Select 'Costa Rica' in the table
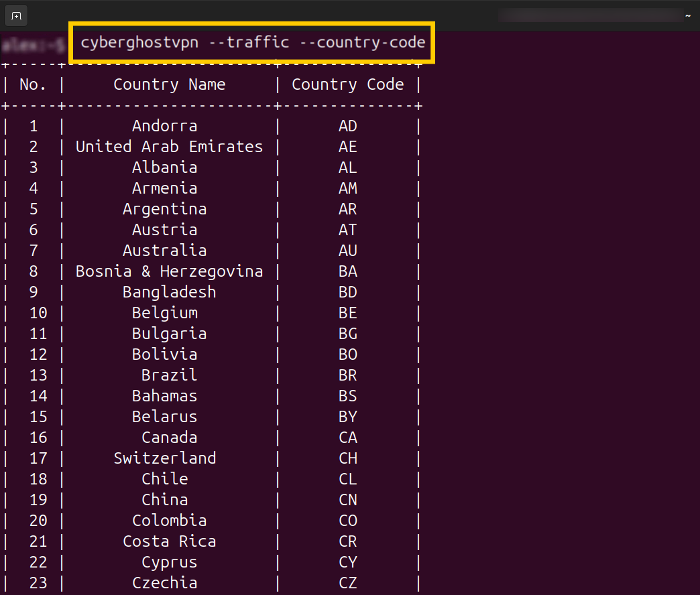700x595 pixels. click(x=169, y=541)
